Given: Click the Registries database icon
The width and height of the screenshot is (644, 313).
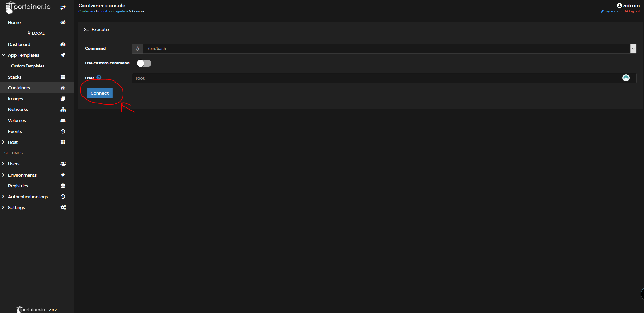Looking at the screenshot, I should [63, 186].
